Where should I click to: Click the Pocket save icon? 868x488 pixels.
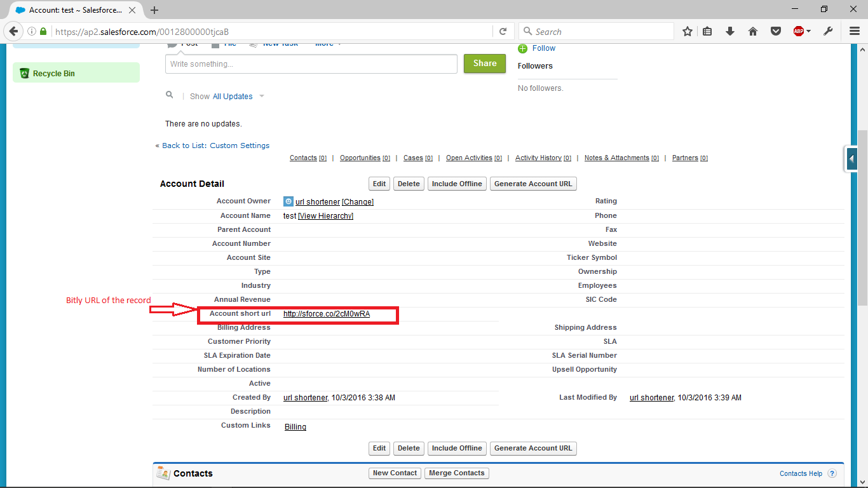click(776, 31)
